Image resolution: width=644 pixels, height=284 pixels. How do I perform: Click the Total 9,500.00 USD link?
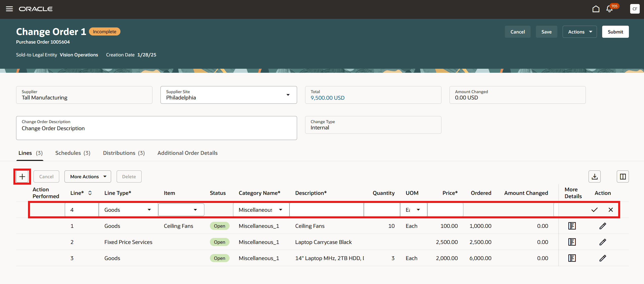click(x=327, y=98)
